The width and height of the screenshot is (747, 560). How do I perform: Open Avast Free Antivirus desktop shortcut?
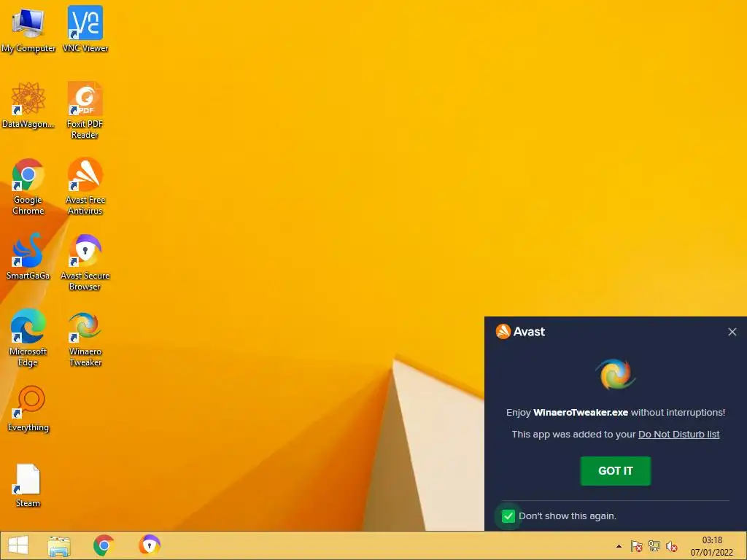tap(85, 186)
